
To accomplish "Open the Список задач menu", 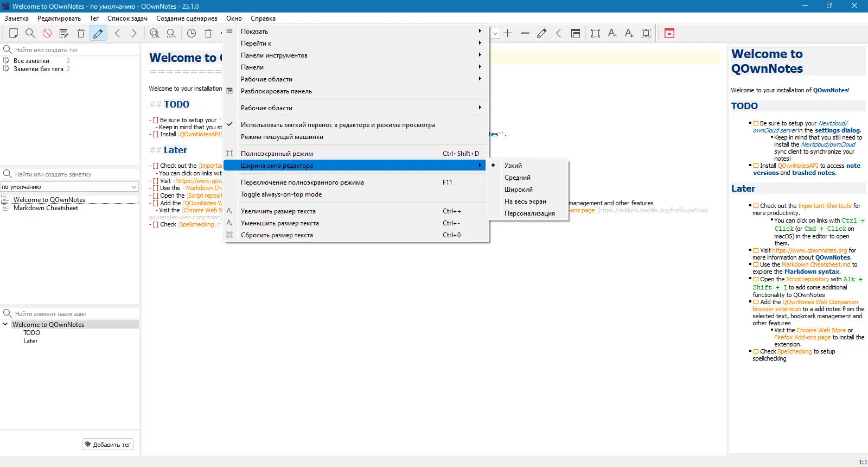I will click(x=127, y=18).
